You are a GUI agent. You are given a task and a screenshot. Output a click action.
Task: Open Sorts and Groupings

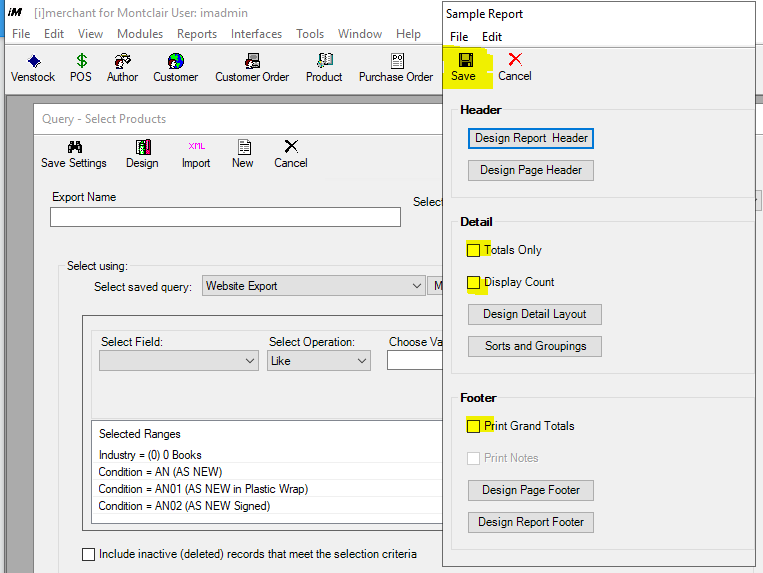(x=535, y=347)
